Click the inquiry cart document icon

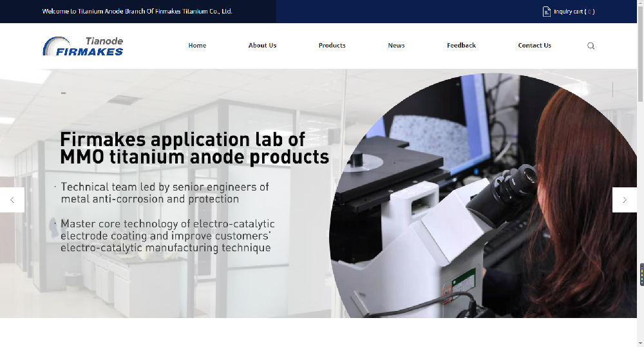546,12
